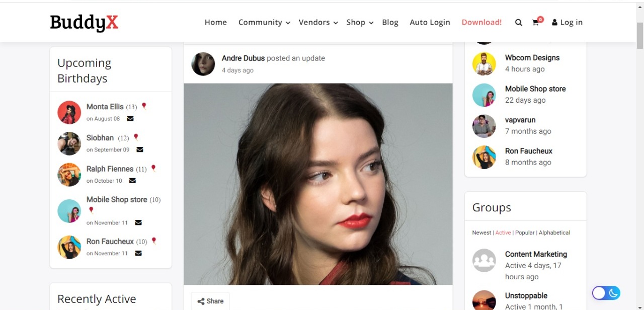Sort groups by Active
644x310 pixels.
coord(503,232)
